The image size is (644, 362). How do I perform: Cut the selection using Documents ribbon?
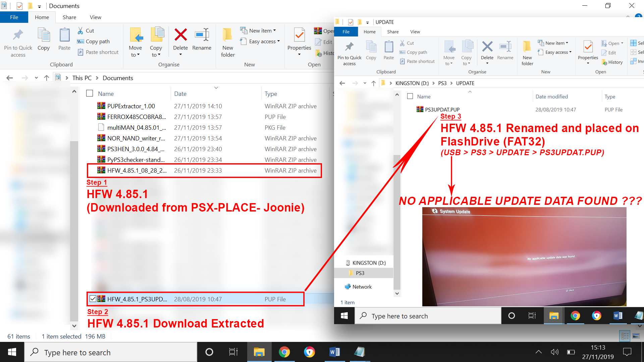coord(86,31)
